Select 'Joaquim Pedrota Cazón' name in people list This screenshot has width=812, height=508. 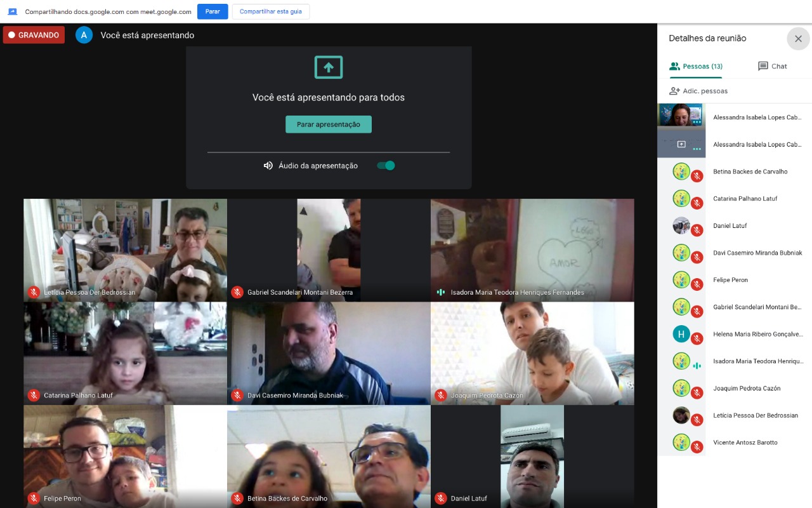click(747, 388)
